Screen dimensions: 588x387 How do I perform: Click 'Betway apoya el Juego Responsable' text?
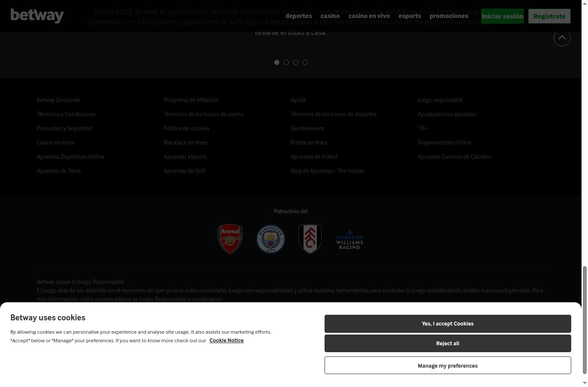click(80, 282)
